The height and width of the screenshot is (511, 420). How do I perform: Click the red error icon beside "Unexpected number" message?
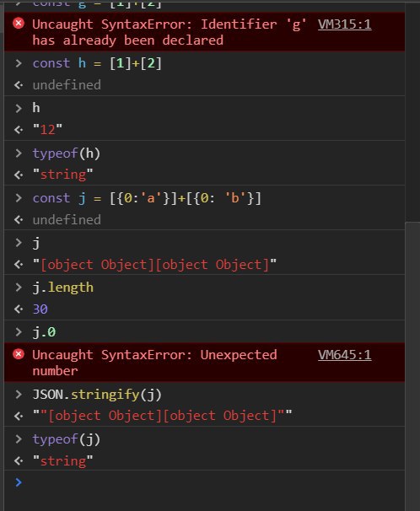tap(19, 354)
